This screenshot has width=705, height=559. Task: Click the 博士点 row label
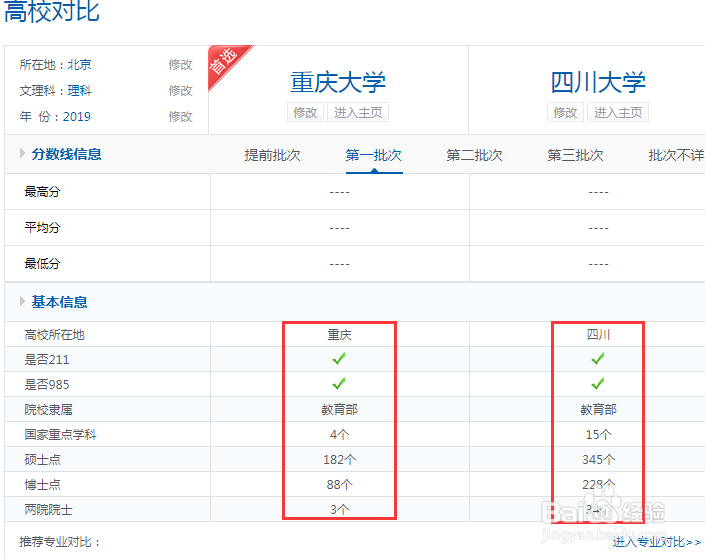click(x=42, y=485)
